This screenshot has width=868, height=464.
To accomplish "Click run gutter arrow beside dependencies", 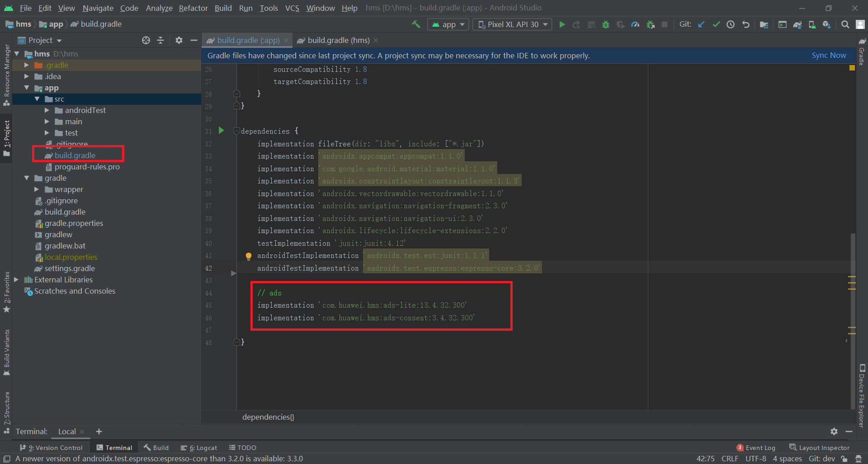I will [x=221, y=131].
